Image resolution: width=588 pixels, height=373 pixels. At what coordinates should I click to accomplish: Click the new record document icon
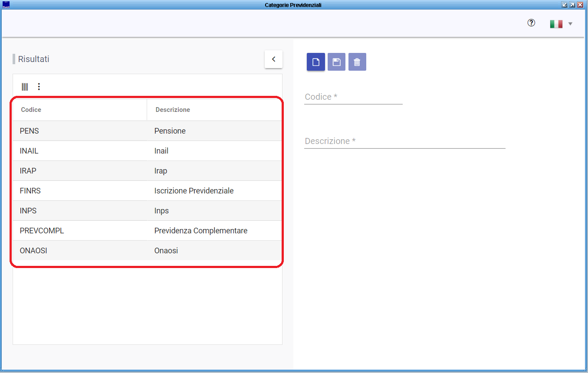pos(316,62)
